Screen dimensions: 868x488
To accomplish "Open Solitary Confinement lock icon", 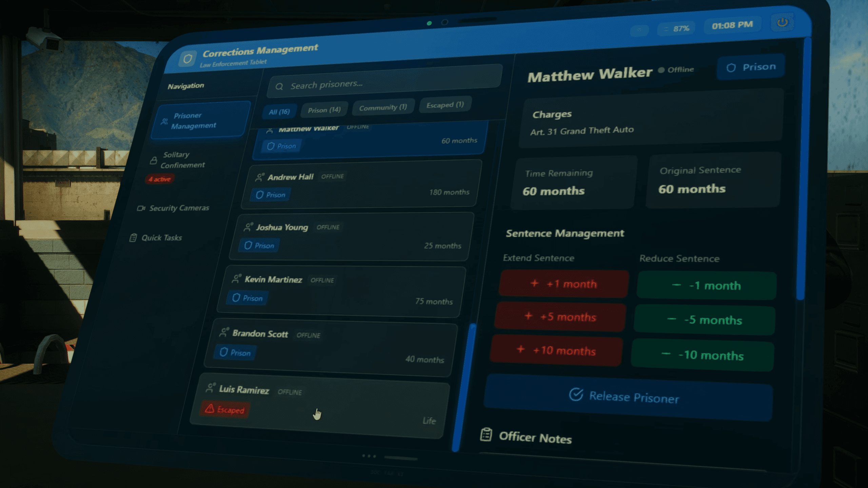I will (154, 160).
